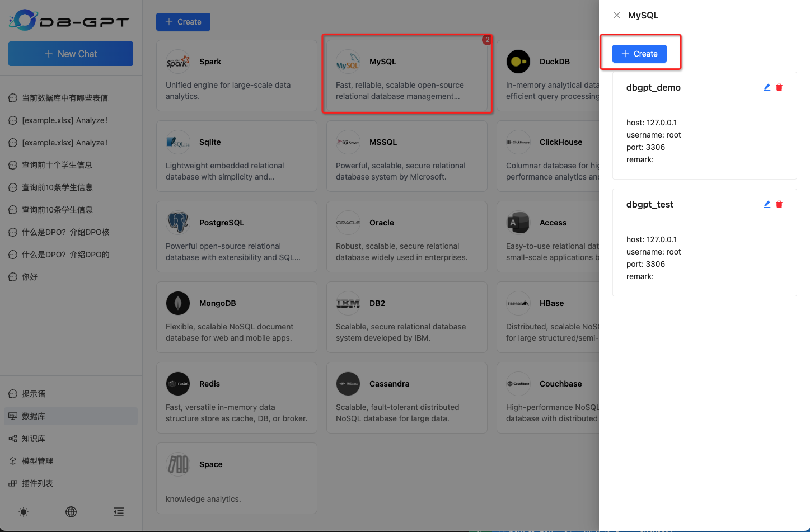Switch language with globe icon
The width and height of the screenshot is (810, 532).
point(71,512)
